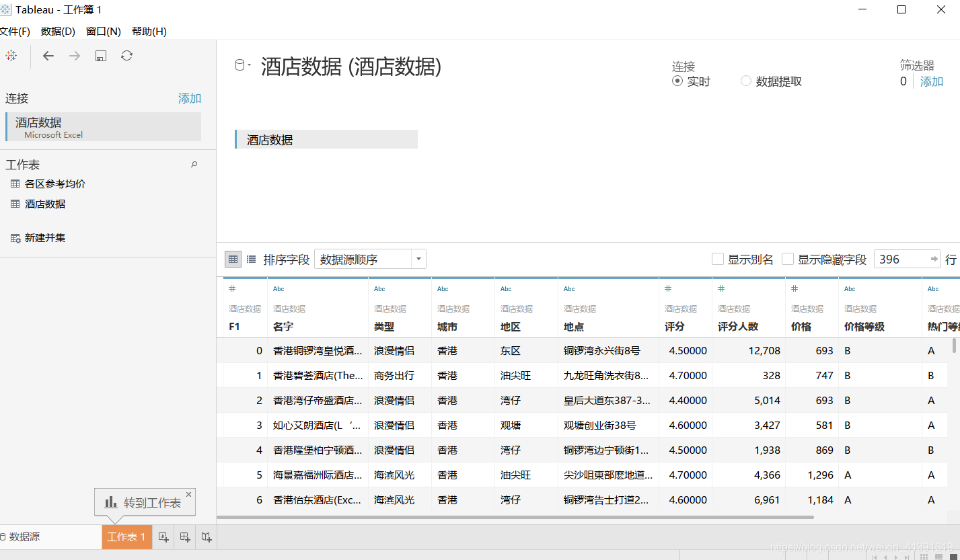Open the 排序字段 数据源顺序 dropdown
The image size is (960, 560).
pyautogui.click(x=370, y=259)
